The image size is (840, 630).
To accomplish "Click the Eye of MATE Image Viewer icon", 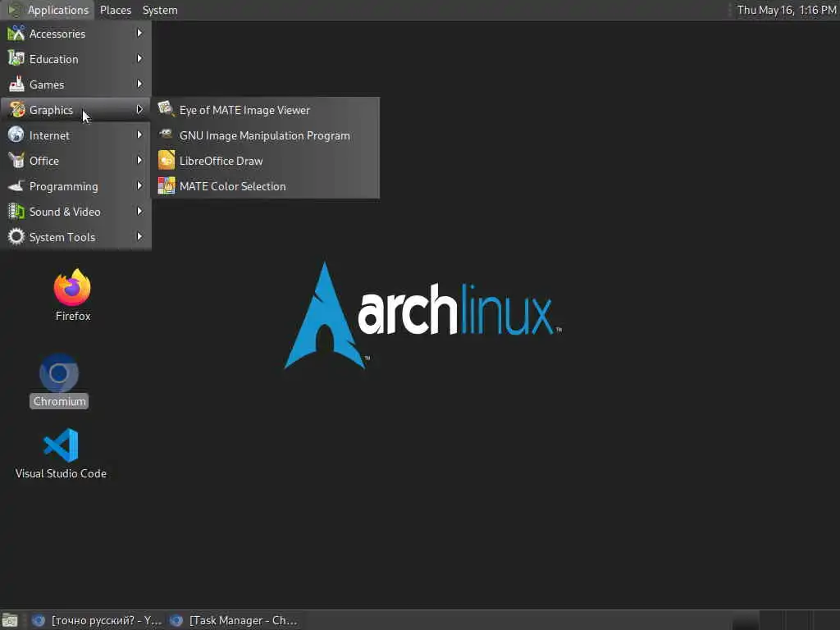I will click(x=166, y=109).
